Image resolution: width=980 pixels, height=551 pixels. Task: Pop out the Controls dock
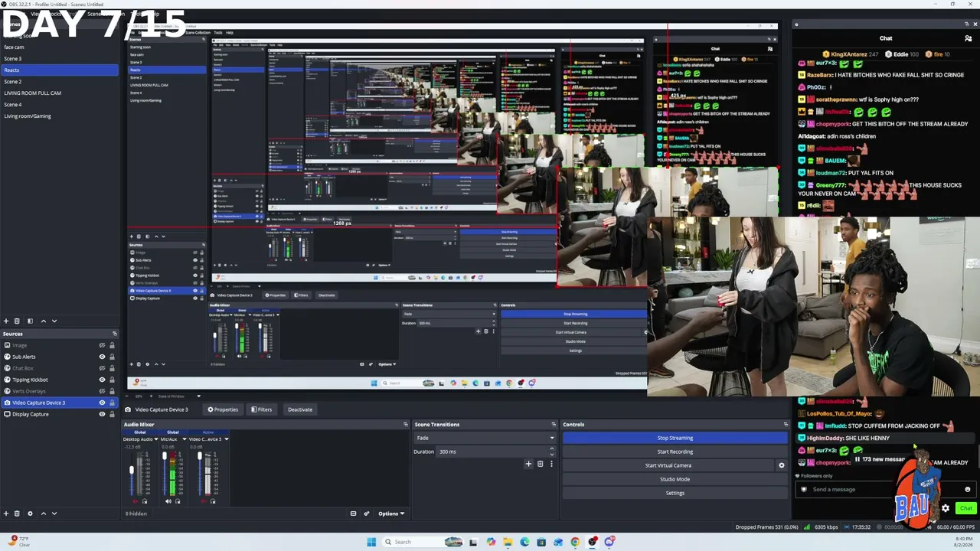[x=786, y=424]
